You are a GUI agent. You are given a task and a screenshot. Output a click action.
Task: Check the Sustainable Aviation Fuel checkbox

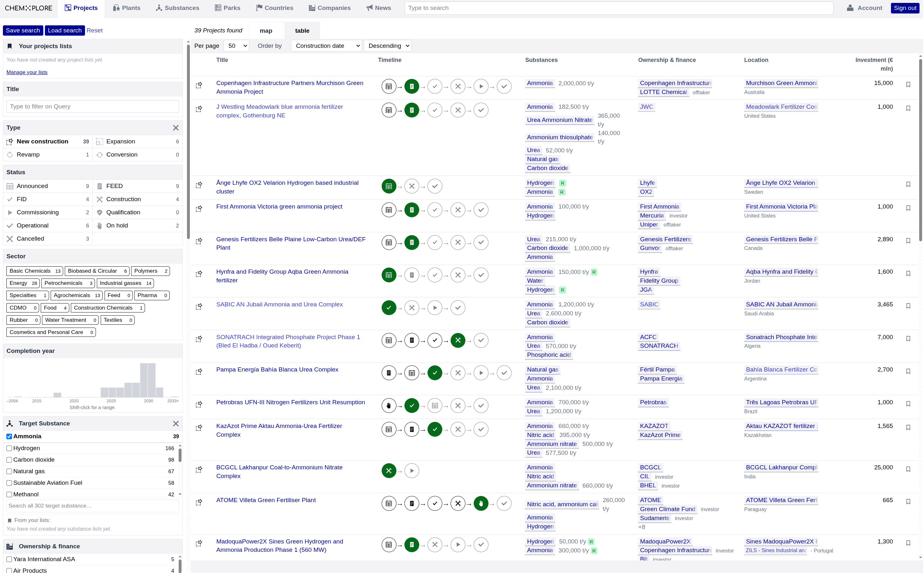9,483
